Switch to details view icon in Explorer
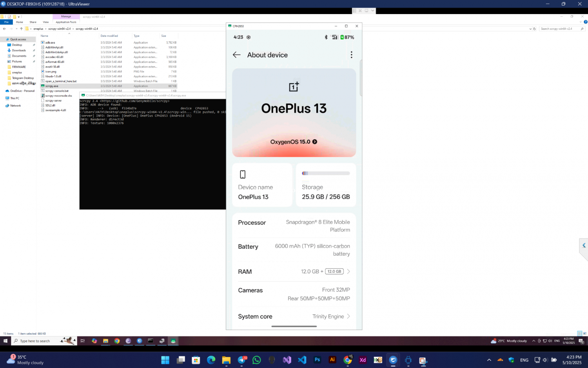588x368 pixels. pyautogui.click(x=579, y=333)
